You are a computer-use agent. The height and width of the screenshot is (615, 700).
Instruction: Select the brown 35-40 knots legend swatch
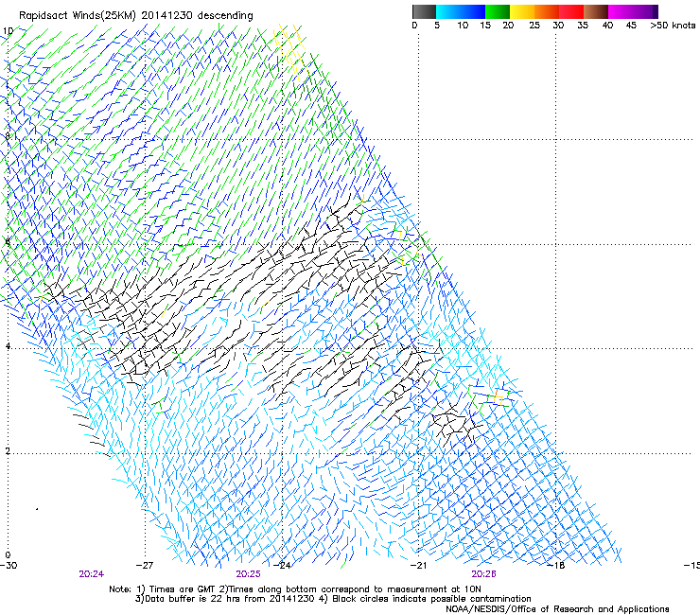(x=596, y=11)
